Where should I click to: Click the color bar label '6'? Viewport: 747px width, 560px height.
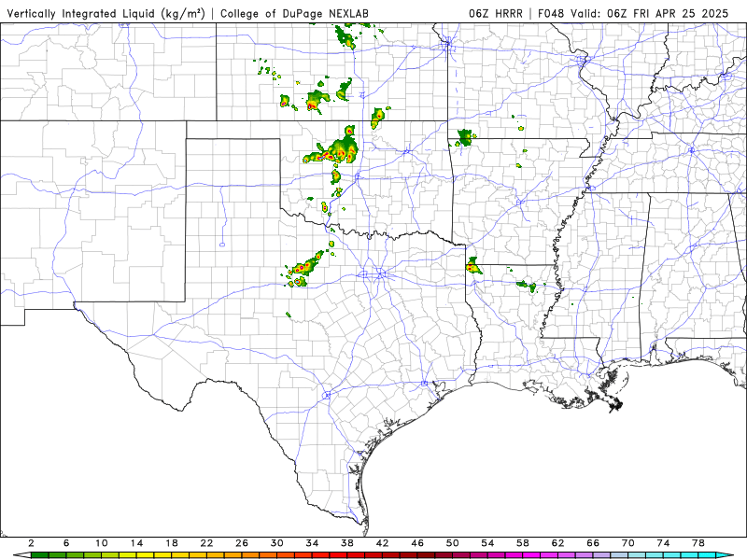(x=66, y=543)
